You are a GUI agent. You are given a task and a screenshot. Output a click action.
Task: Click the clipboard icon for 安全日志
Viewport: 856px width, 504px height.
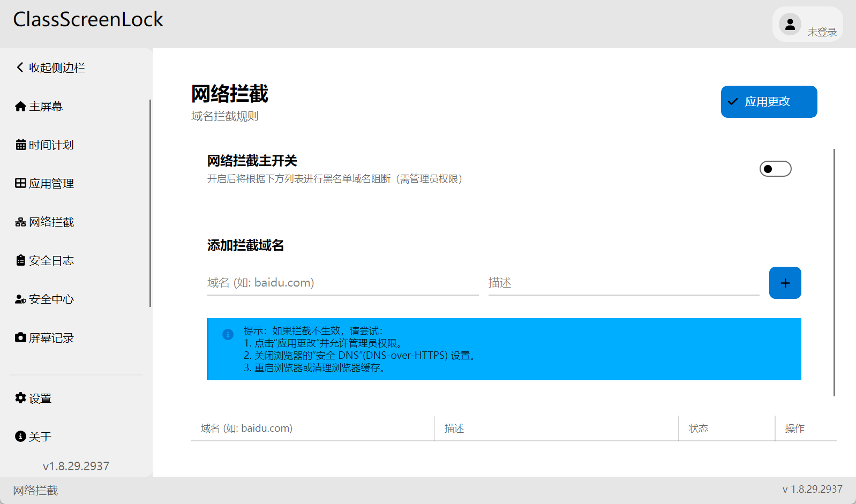(20, 260)
